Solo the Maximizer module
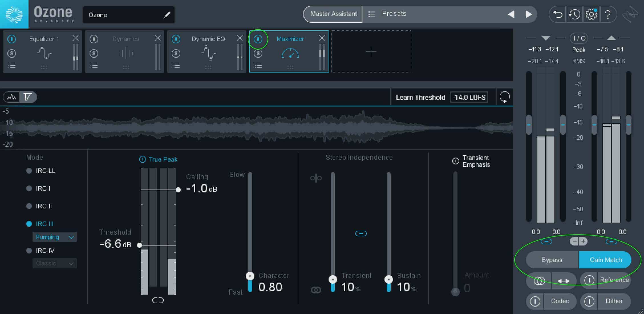Screen dimensions: 644x314 [258, 53]
